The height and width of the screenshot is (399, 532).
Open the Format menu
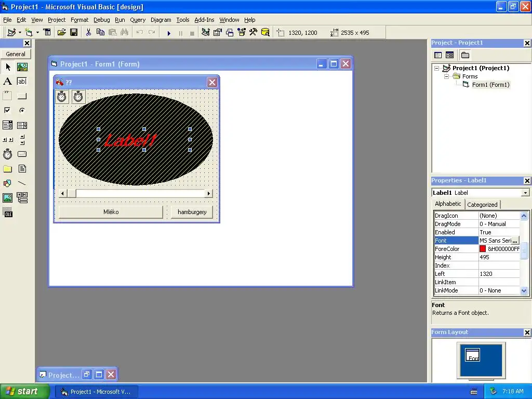(79, 20)
